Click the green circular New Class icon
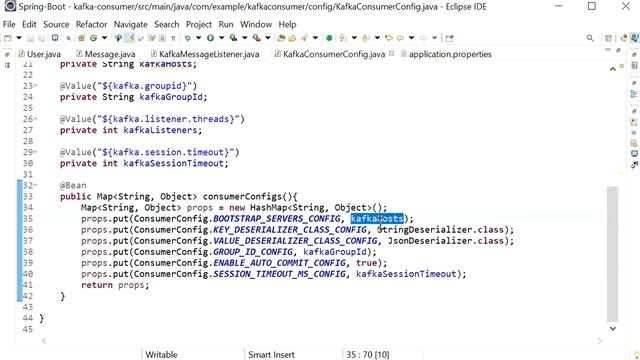The image size is (640, 360). pyautogui.click(x=93, y=38)
